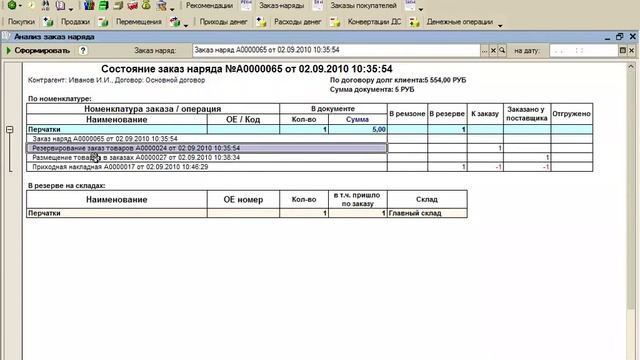Open Денежные операции menu

point(460,22)
